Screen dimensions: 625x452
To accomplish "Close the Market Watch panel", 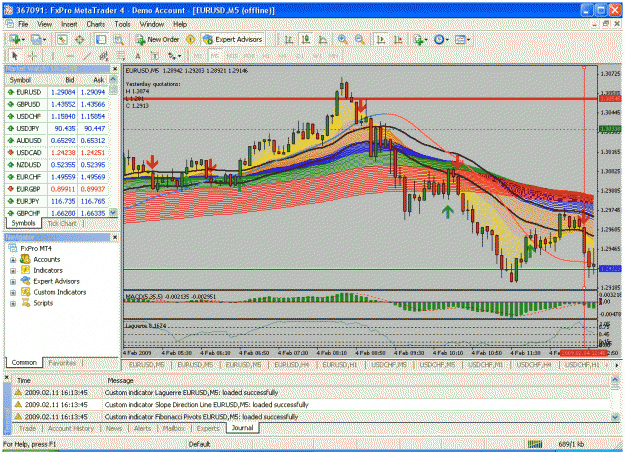I will [x=115, y=69].
